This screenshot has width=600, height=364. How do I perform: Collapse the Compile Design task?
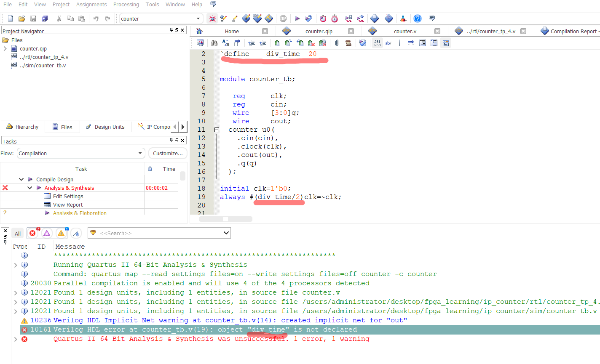point(21,179)
